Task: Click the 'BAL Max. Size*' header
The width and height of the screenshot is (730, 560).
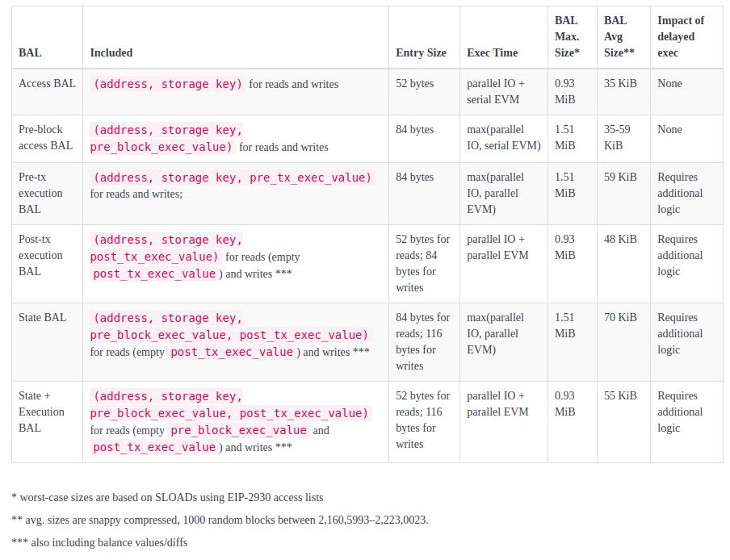Action: pyautogui.click(x=567, y=37)
